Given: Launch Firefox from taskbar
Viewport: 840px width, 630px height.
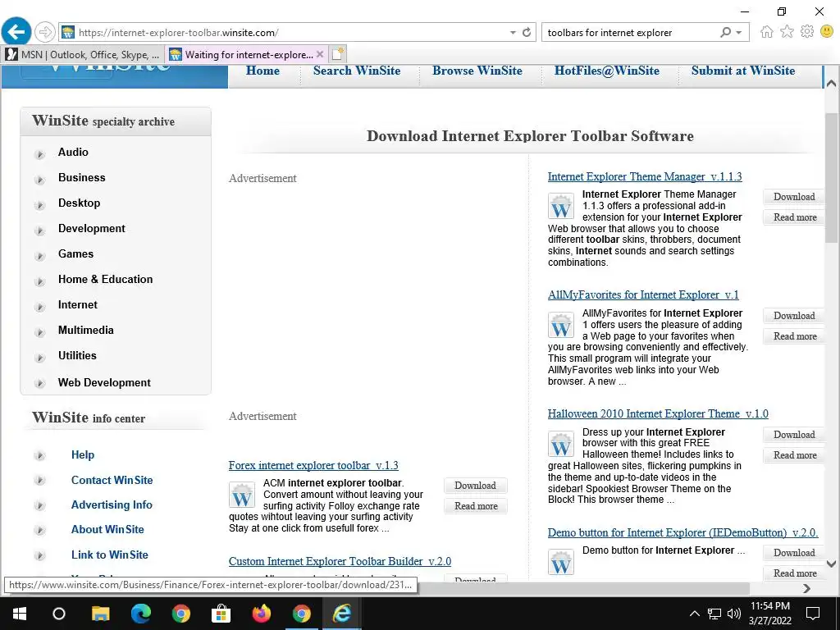Looking at the screenshot, I should pyautogui.click(x=262, y=614).
